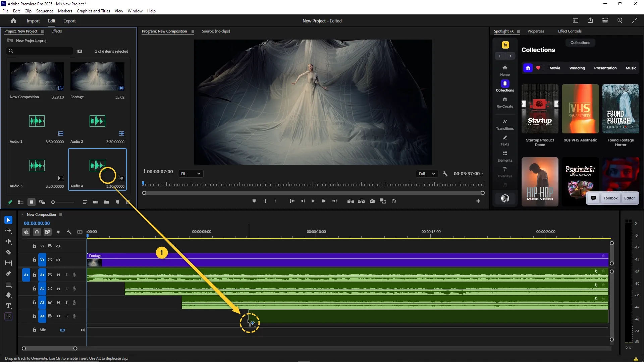Toggle V2 track output eye
This screenshot has width=644, height=362.
(58, 246)
